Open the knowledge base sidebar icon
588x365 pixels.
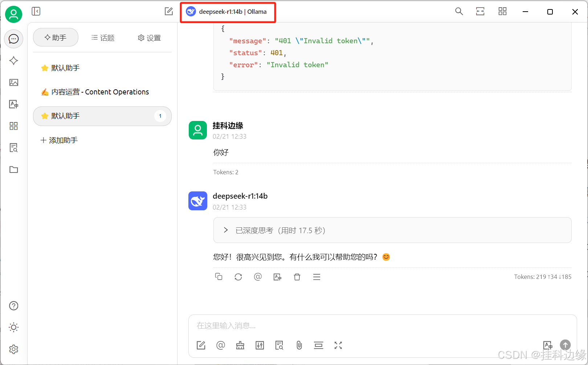point(14,148)
